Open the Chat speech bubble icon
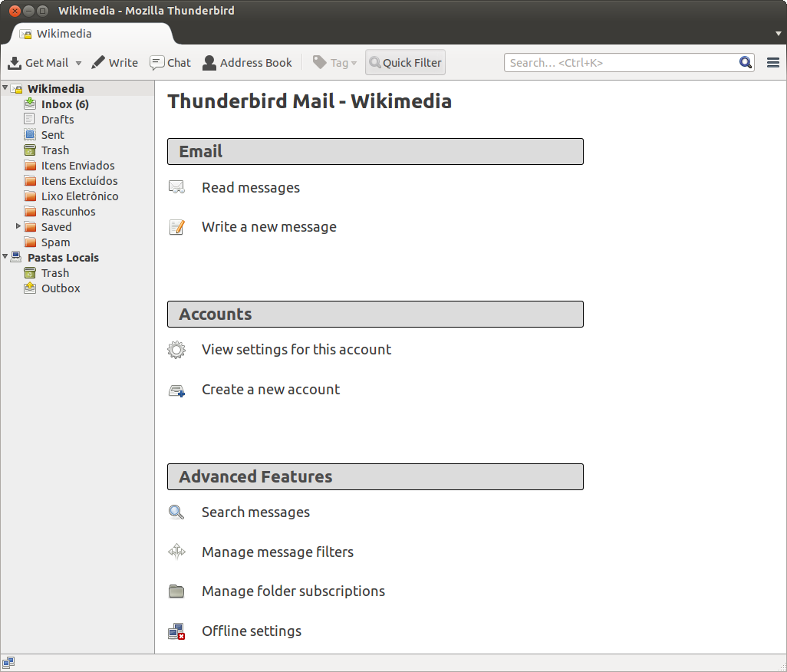 click(x=156, y=63)
